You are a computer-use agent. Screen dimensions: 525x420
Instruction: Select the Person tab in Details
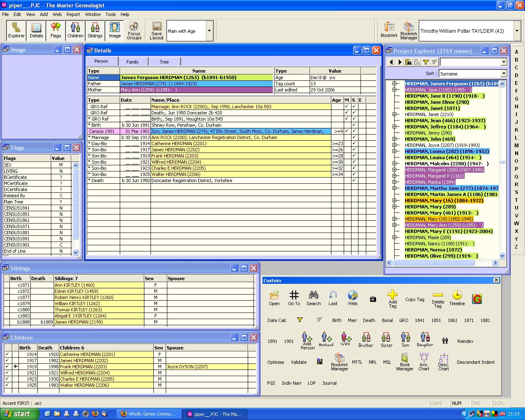(x=101, y=61)
